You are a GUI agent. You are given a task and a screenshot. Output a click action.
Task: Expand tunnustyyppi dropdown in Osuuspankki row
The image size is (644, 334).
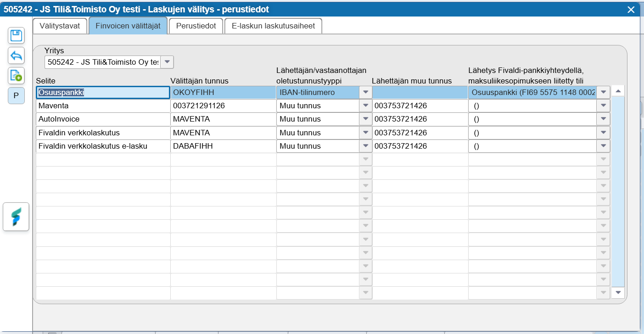[x=365, y=92]
